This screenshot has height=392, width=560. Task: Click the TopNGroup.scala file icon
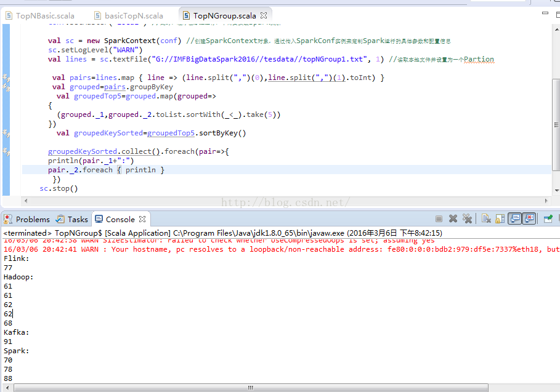pyautogui.click(x=186, y=16)
